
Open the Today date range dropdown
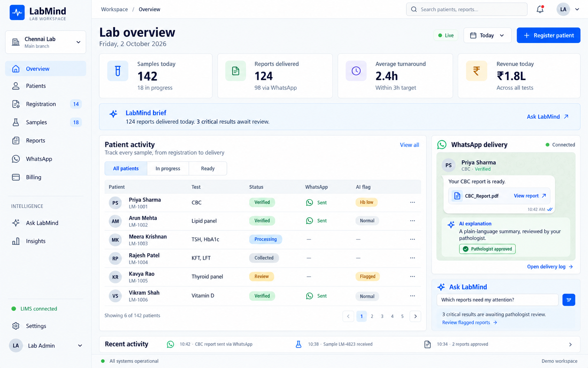[487, 36]
